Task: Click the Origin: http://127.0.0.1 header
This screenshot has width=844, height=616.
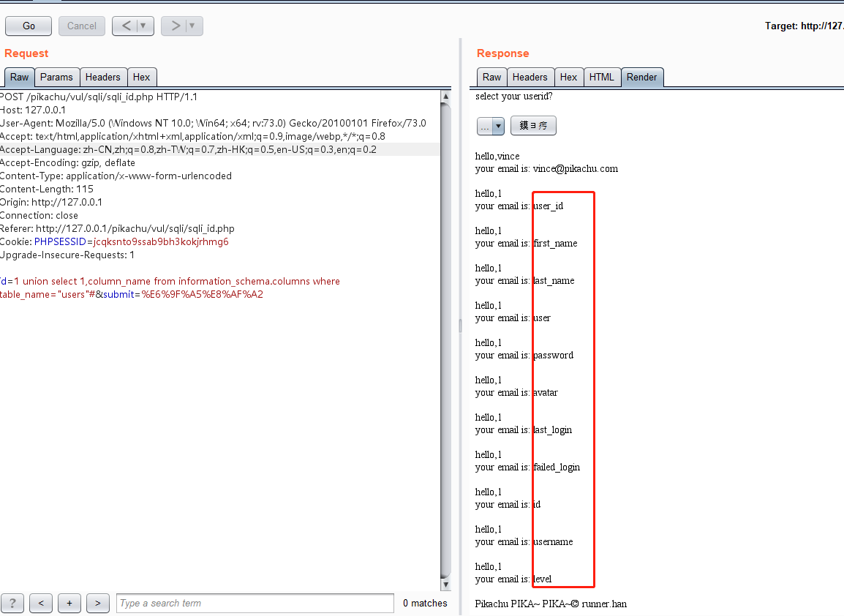Action: pos(51,203)
